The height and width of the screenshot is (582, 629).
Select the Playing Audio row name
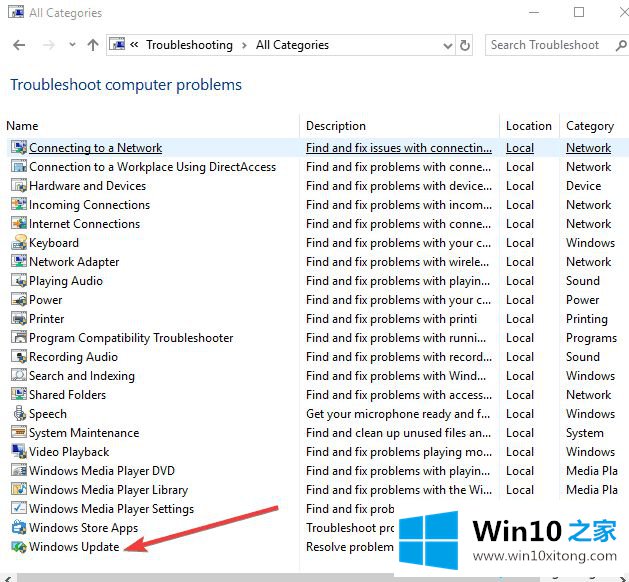(66, 281)
